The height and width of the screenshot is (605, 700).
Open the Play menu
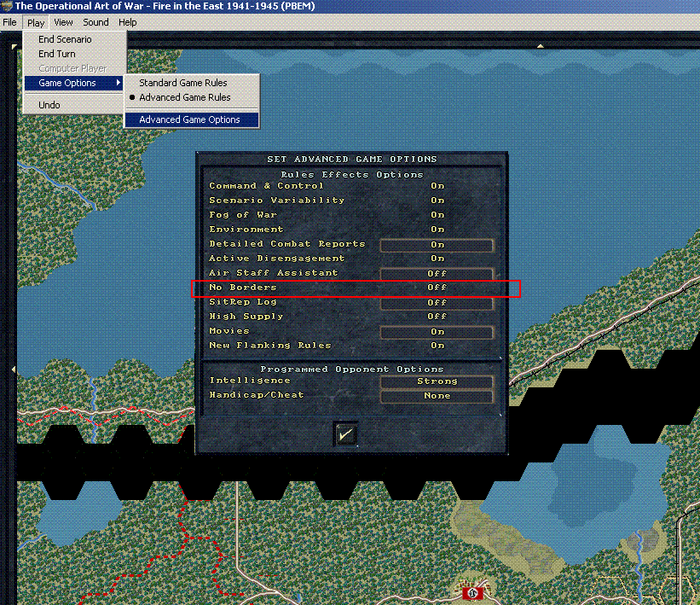36,23
